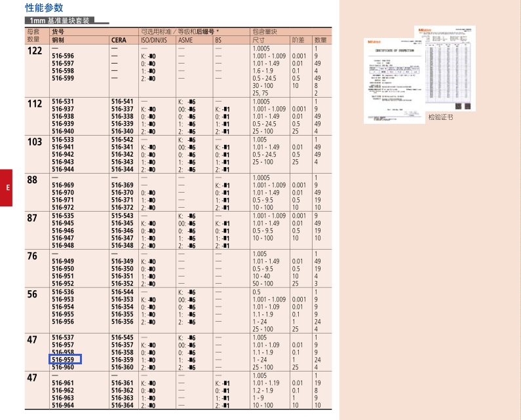Click CERA part number 516-340
This screenshot has height=420, width=521.
[123, 131]
